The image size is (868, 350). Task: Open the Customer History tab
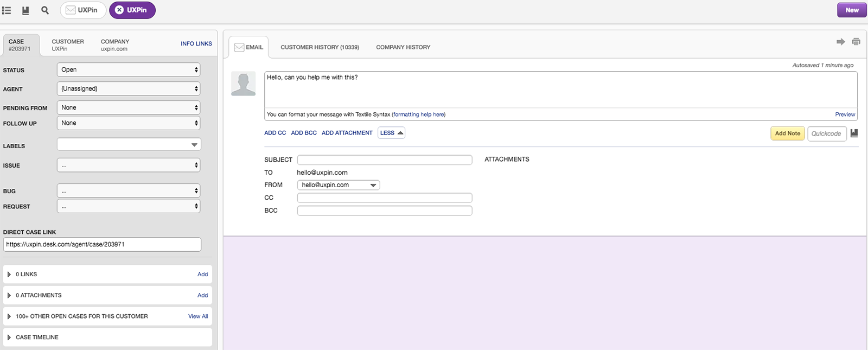[x=320, y=47]
